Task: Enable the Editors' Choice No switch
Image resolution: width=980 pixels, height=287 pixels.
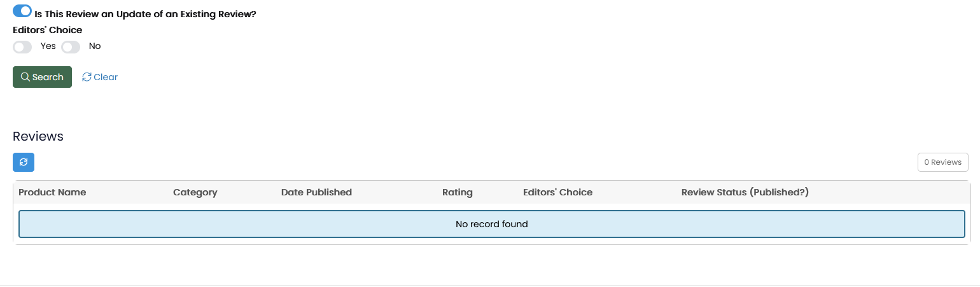Action: pos(71,46)
